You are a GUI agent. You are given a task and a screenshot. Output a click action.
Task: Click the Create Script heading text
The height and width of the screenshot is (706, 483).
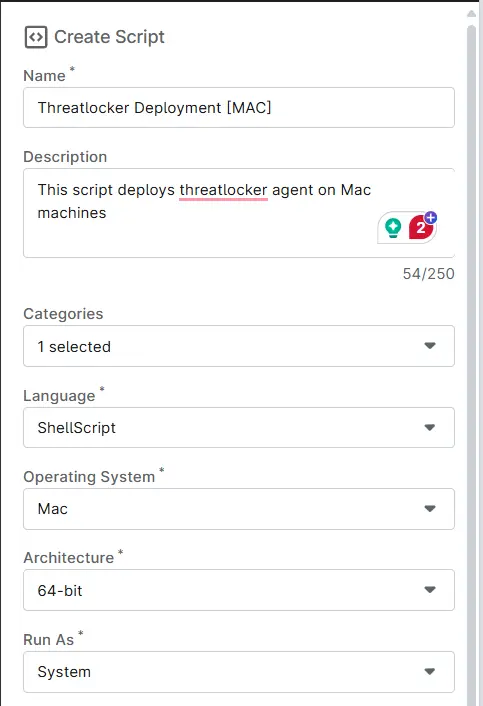coord(109,37)
